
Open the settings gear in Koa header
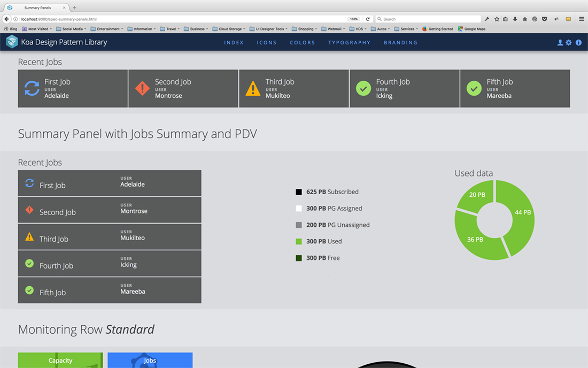click(569, 43)
